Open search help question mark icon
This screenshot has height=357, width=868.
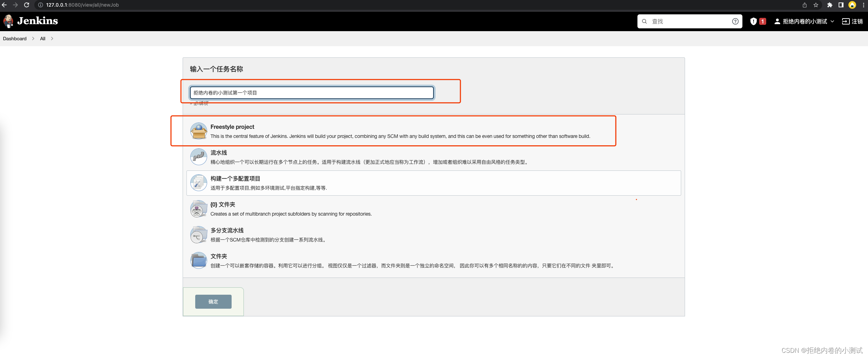pos(735,21)
